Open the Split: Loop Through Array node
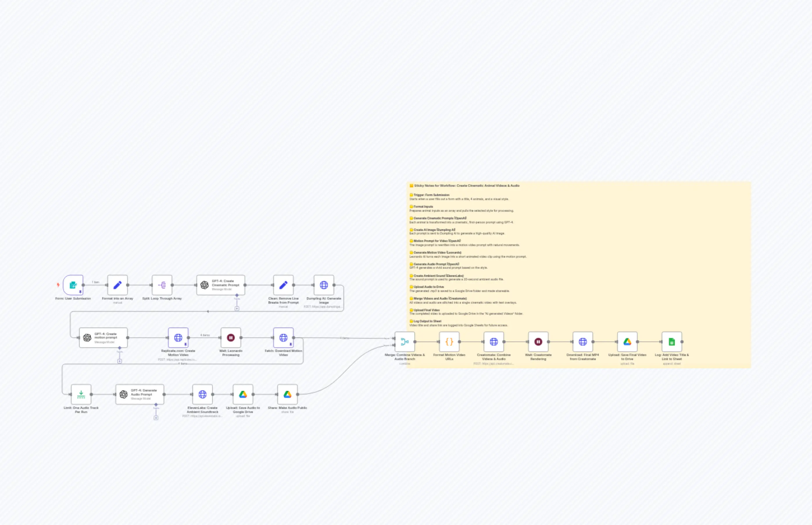 162,285
